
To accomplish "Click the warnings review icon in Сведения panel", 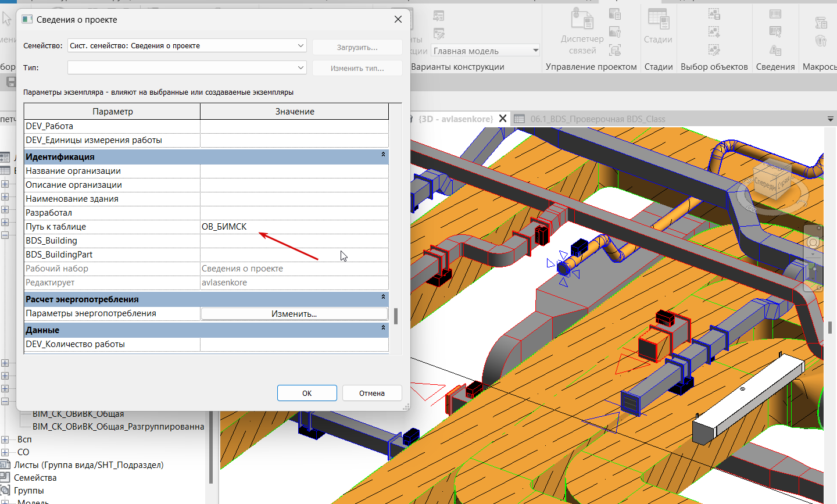I will tap(775, 50).
